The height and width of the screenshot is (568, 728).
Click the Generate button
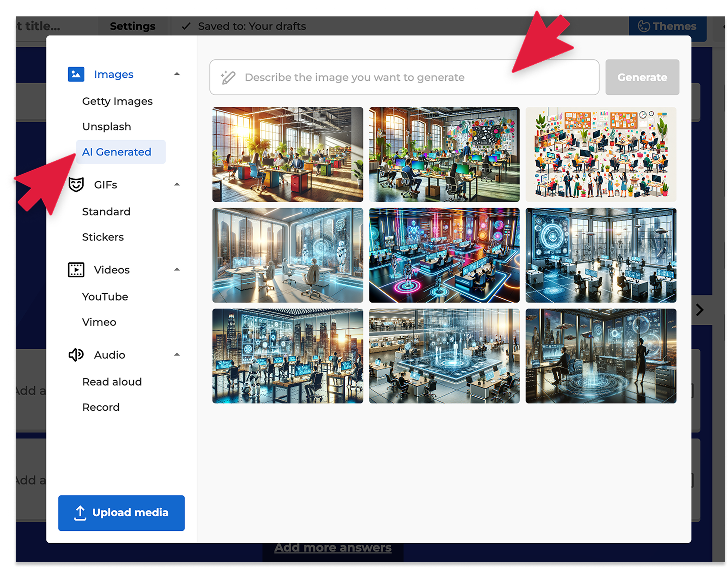(x=642, y=77)
